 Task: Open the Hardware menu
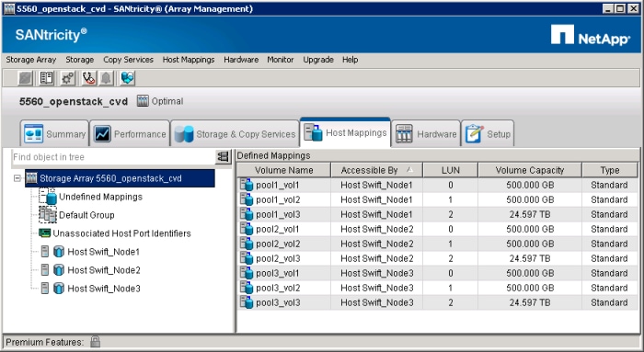point(241,60)
